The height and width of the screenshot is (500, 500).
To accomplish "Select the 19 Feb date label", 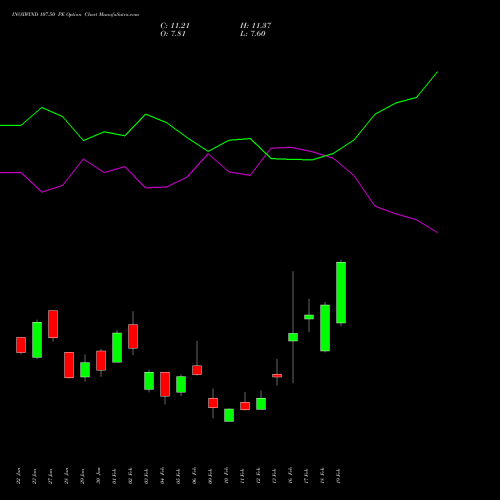I will [338, 476].
